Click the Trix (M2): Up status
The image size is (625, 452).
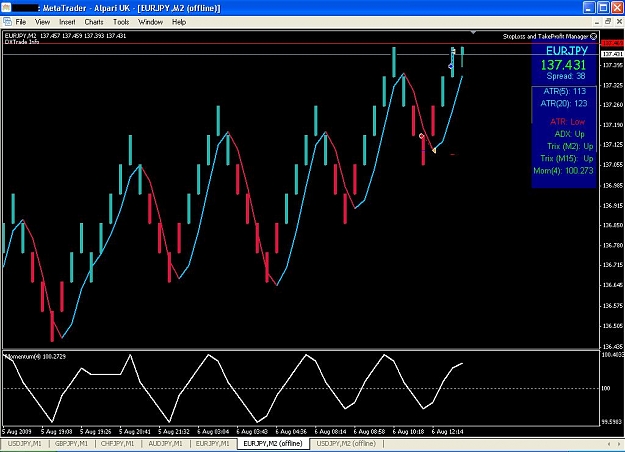570,146
